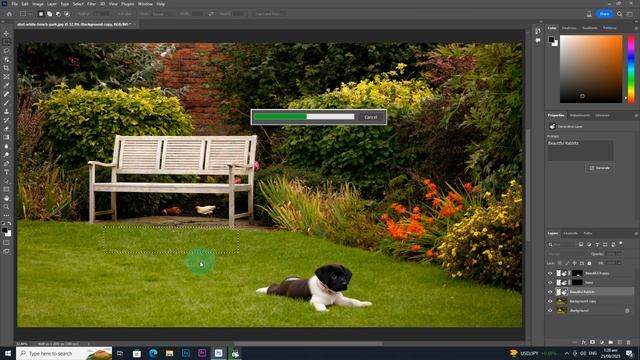Select the Zoom tool
This screenshot has width=640, height=360.
(6, 207)
